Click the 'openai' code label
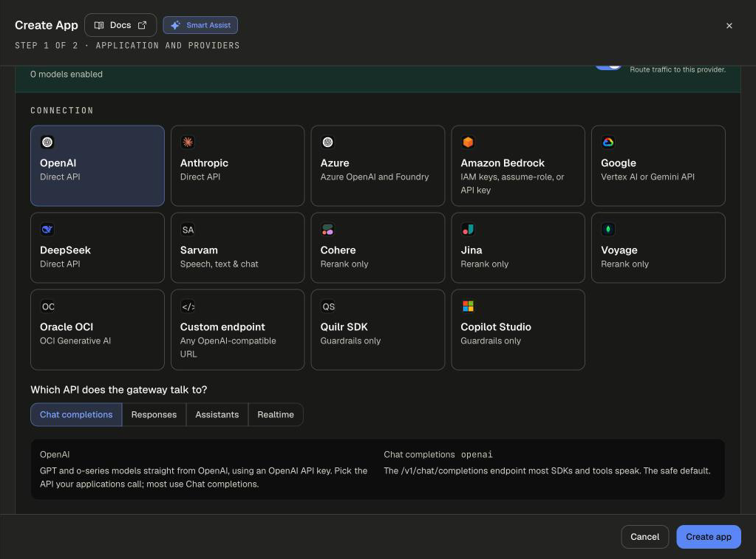The image size is (756, 559). click(477, 454)
